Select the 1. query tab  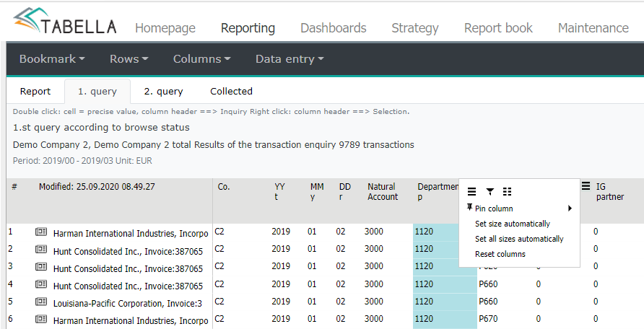click(97, 92)
